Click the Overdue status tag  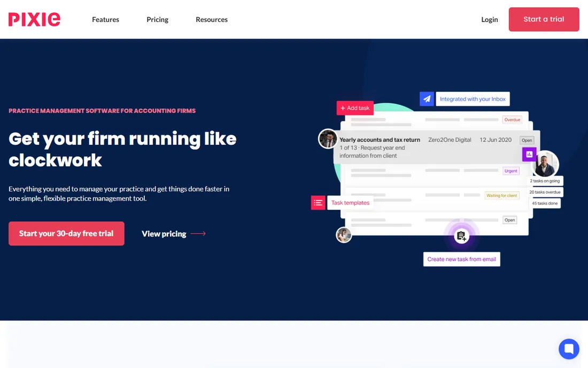click(512, 120)
